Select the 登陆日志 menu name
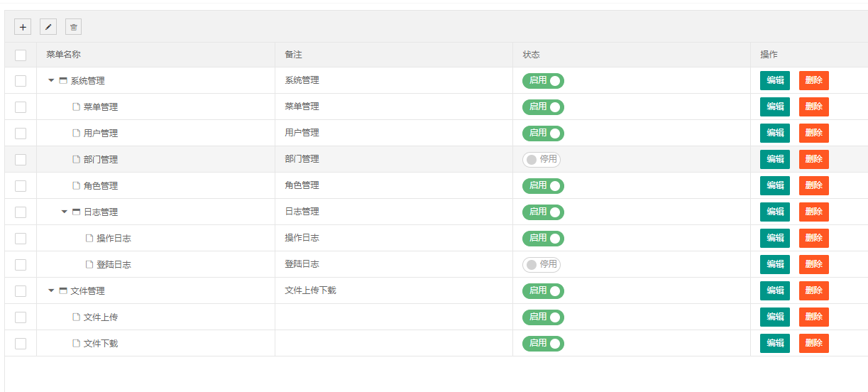This screenshot has width=868, height=392. (x=114, y=265)
